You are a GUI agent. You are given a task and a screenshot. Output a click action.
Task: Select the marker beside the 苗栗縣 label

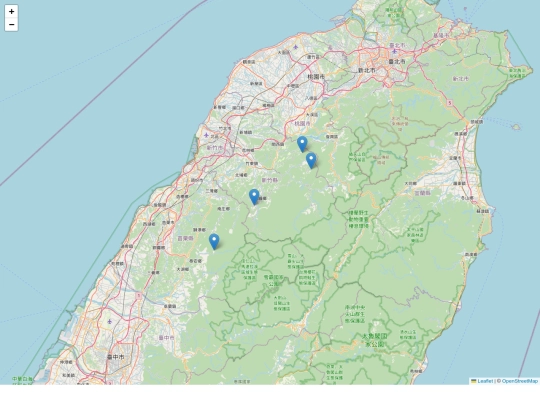point(214,241)
